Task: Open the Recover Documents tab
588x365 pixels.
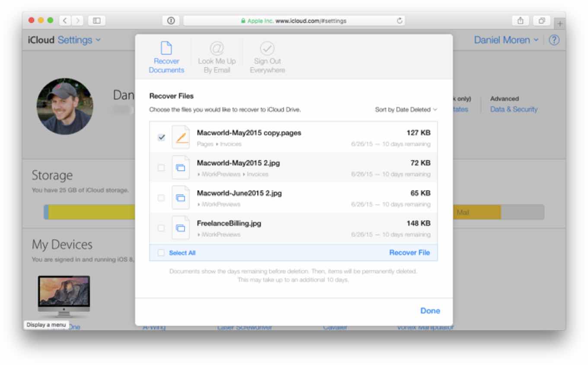Action: 166,57
